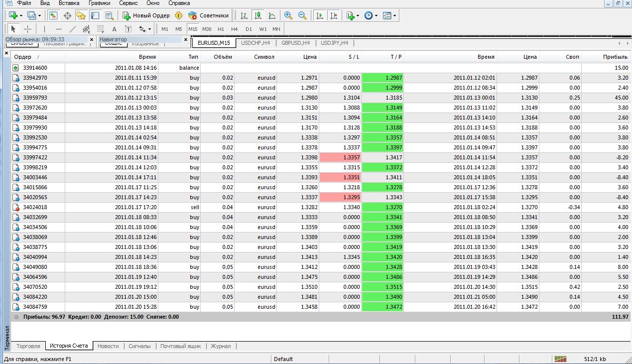
Task: Click the Своп column header
Action: (x=560, y=57)
